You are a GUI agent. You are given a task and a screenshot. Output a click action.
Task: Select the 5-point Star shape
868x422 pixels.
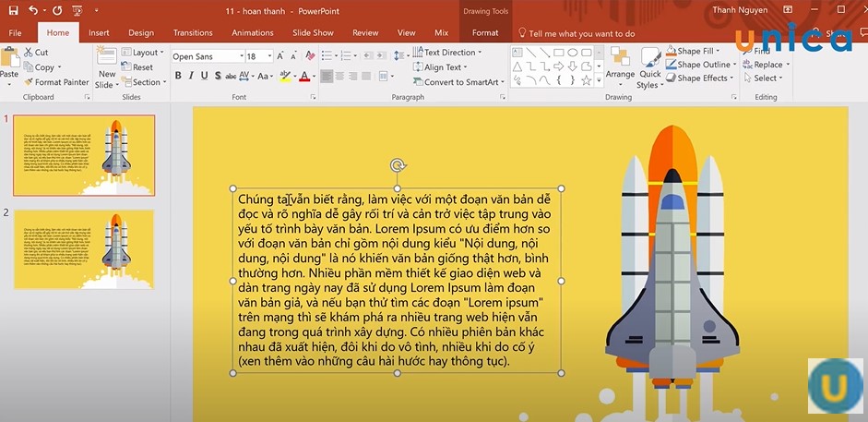587,80
